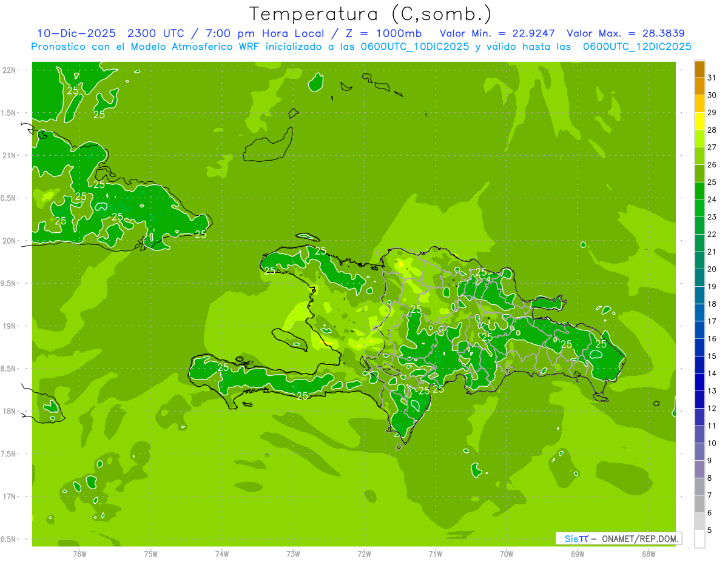Click the '0600UTC_12DIC2025' valid-until time
The height and width of the screenshot is (562, 728).
pos(637,47)
